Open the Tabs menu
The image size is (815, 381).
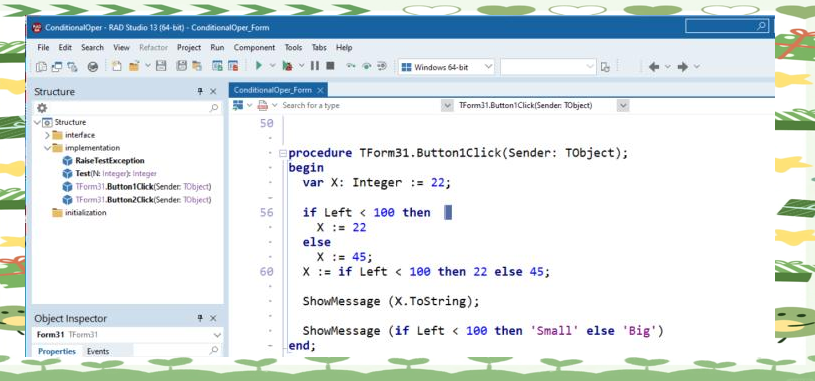click(319, 47)
